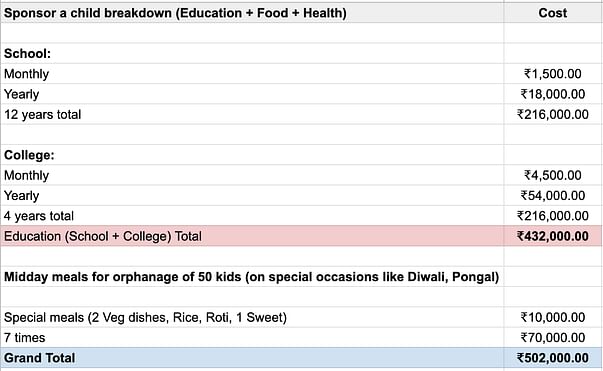Select the 4 years total label cell
The width and height of the screenshot is (603, 371).
(x=252, y=216)
